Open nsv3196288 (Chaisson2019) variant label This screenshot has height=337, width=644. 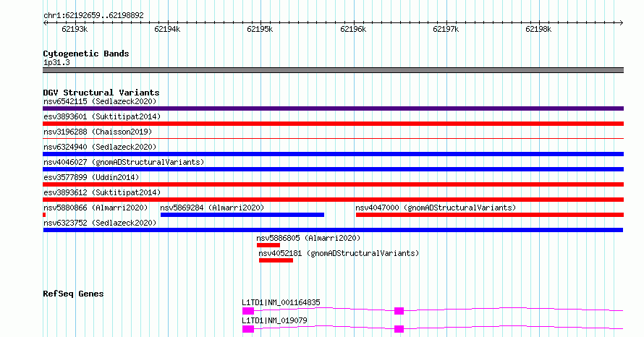[x=98, y=132]
